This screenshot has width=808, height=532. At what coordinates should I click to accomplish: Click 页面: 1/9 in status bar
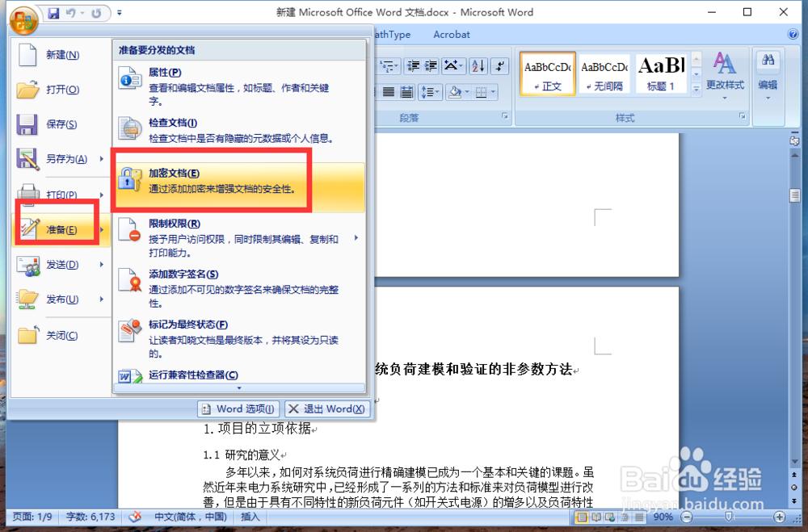click(x=32, y=517)
